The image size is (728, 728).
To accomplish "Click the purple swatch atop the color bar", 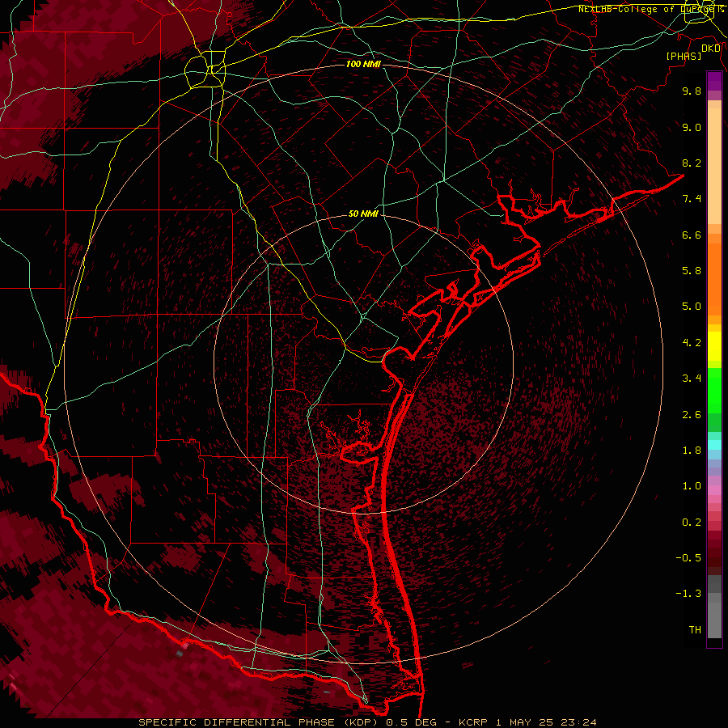I will coord(714,81).
